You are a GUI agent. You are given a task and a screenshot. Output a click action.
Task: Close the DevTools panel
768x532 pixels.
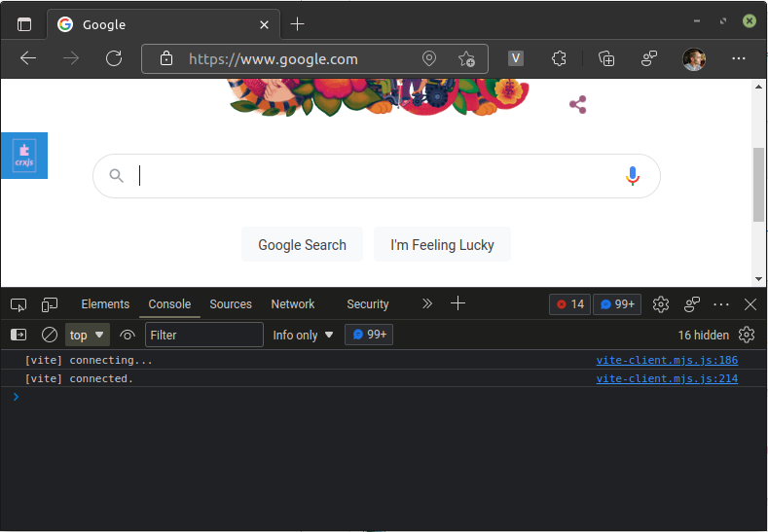750,304
